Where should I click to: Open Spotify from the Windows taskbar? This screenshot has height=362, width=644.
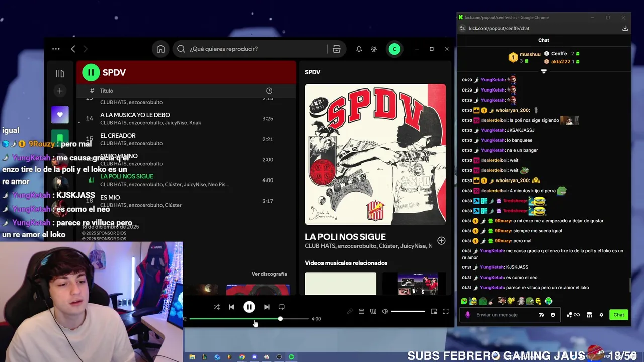(x=291, y=357)
